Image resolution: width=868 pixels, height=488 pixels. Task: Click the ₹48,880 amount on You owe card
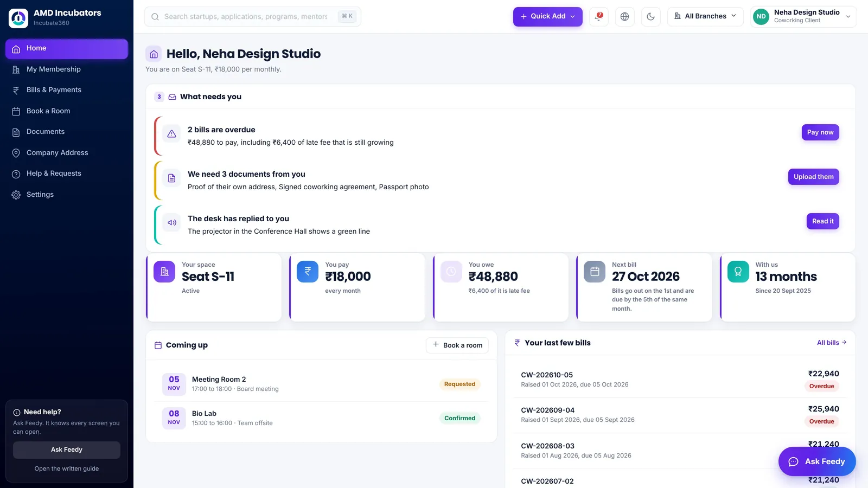(x=493, y=277)
